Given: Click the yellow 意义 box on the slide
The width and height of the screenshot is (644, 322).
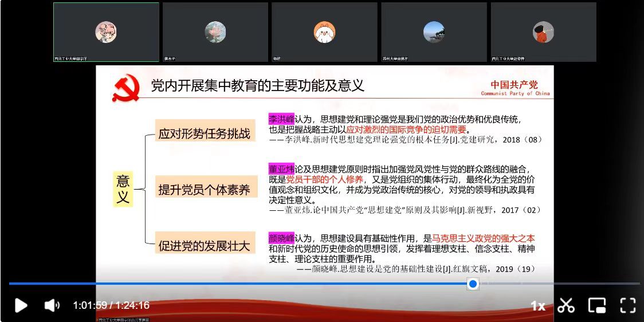Looking at the screenshot, I should click(x=123, y=190).
